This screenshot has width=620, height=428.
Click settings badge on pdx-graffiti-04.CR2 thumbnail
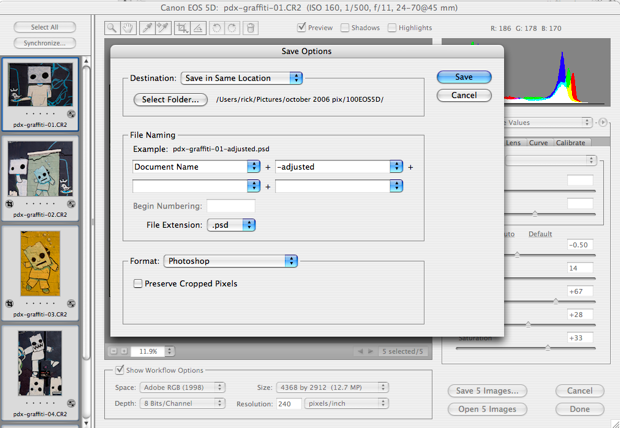(x=71, y=403)
